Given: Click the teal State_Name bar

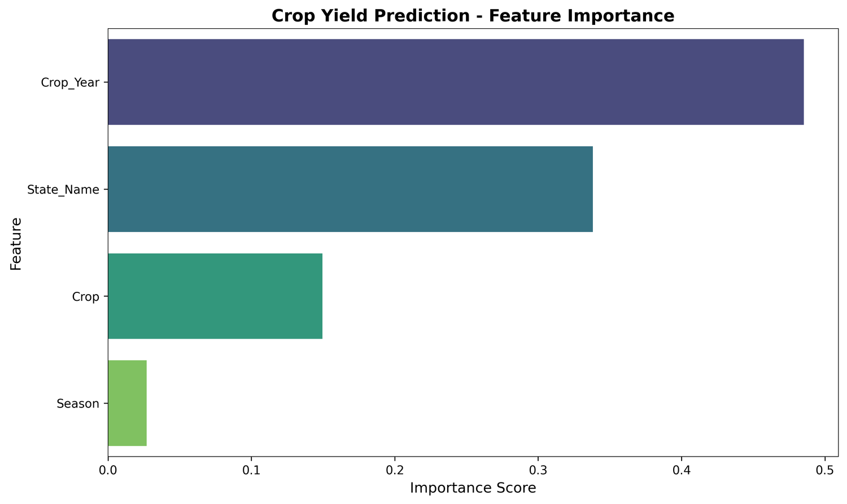Looking at the screenshot, I should coord(350,189).
